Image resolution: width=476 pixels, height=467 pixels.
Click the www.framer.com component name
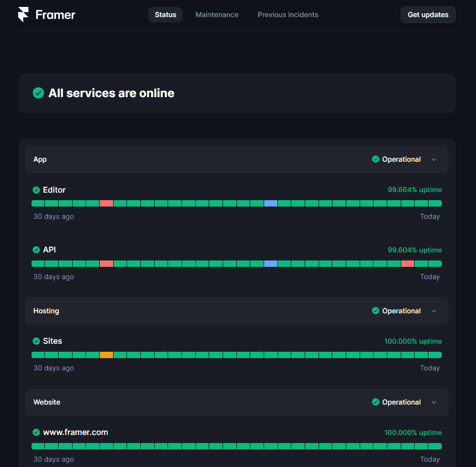[x=76, y=432]
